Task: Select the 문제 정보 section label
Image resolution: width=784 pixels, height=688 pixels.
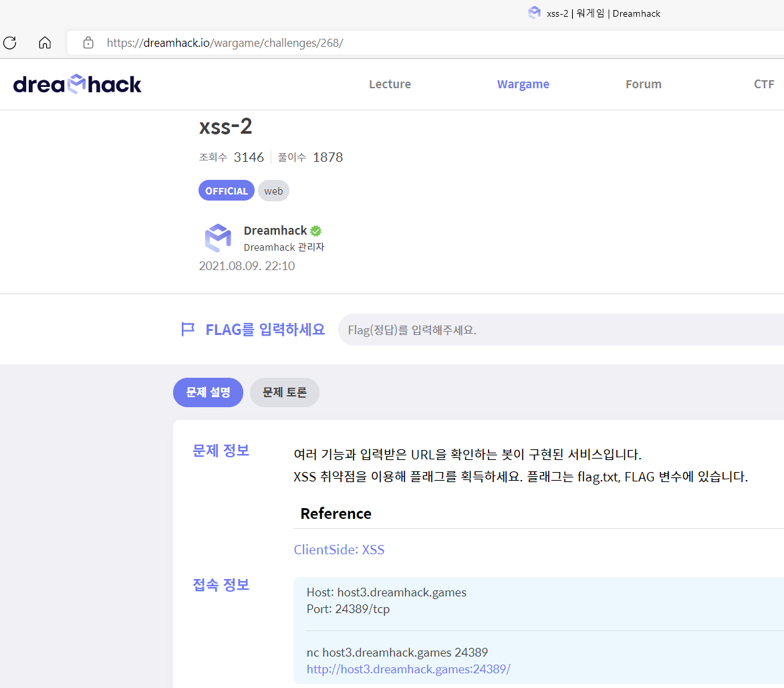Action: click(221, 451)
